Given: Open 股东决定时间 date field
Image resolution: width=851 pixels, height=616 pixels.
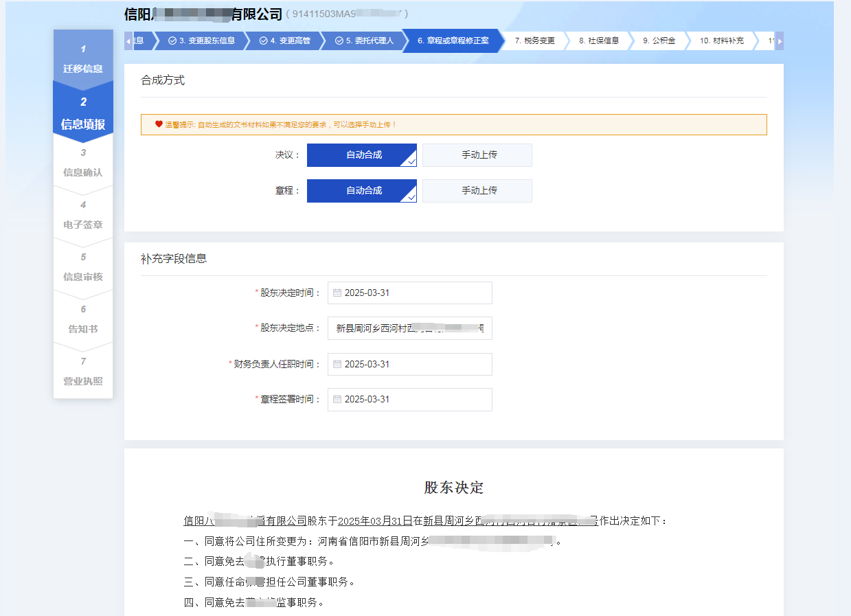Looking at the screenshot, I should (x=410, y=293).
